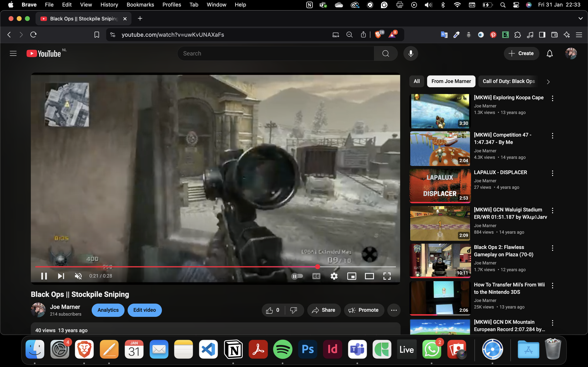Click the Brave Shields lion icon
Viewport: 588px width, 367px height.
(x=378, y=35)
